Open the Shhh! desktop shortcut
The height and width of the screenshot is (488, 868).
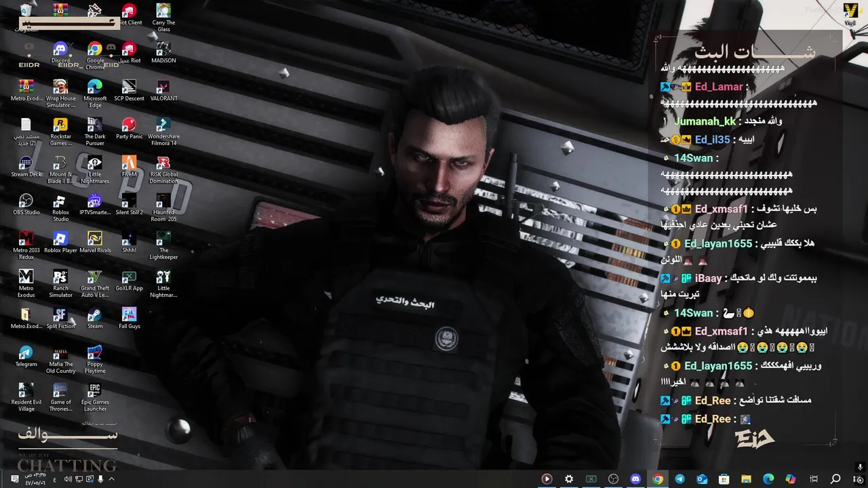tap(129, 243)
